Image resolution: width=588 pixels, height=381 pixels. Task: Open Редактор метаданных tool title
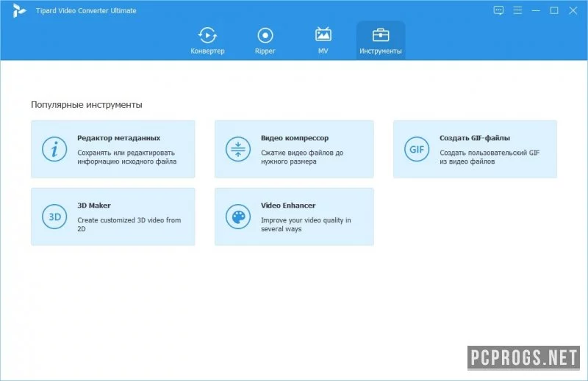[119, 138]
